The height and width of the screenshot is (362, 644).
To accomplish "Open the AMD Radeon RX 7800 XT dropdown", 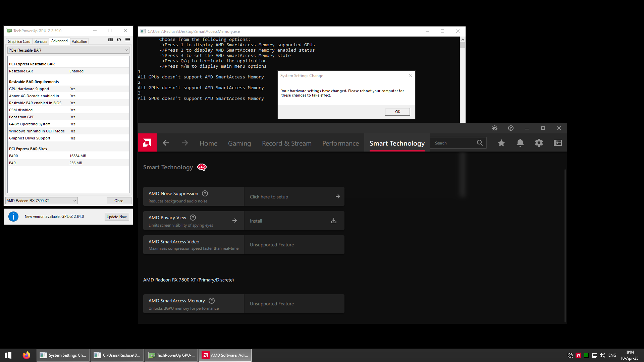I will [74, 201].
